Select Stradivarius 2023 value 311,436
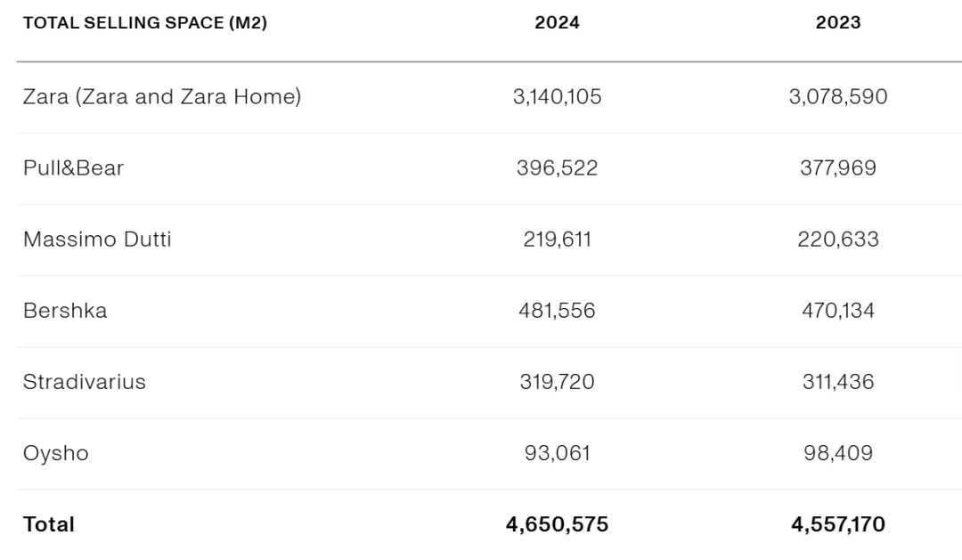 coord(838,382)
